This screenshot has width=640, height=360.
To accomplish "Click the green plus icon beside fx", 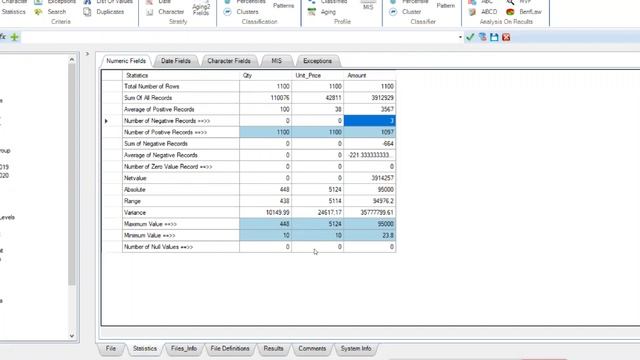I will (x=15, y=37).
